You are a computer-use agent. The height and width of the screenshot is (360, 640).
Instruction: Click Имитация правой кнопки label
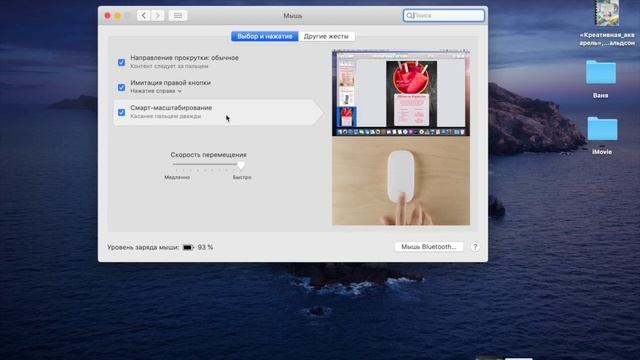(171, 82)
